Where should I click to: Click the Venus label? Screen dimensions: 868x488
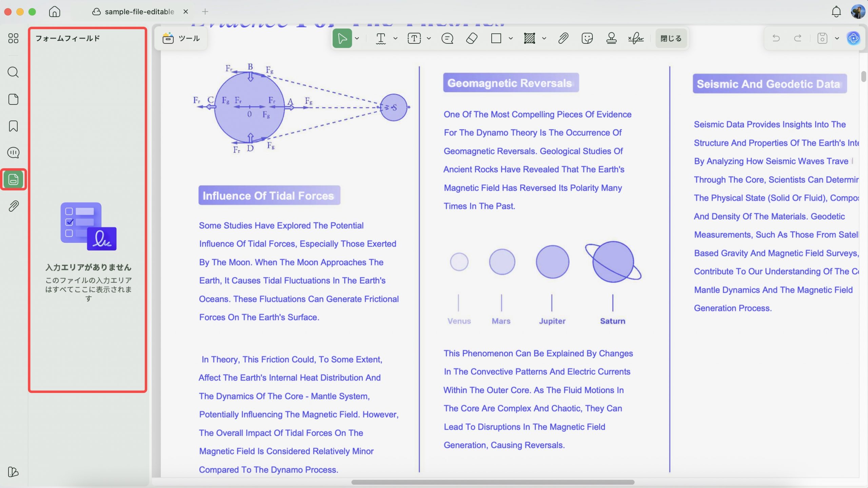459,321
